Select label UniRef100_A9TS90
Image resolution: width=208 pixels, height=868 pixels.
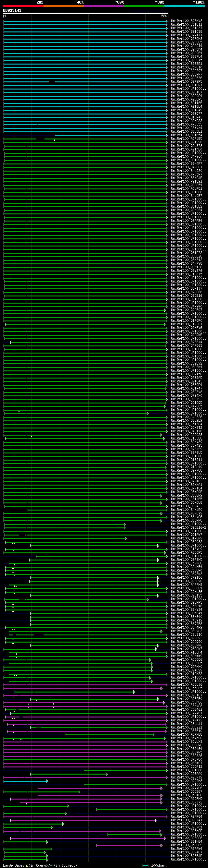coord(187,142)
